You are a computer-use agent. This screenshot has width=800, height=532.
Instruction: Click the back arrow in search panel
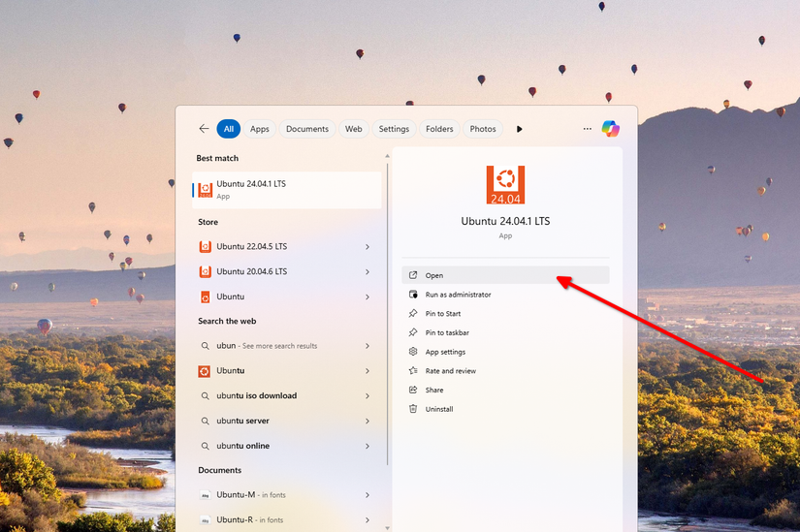coord(204,129)
